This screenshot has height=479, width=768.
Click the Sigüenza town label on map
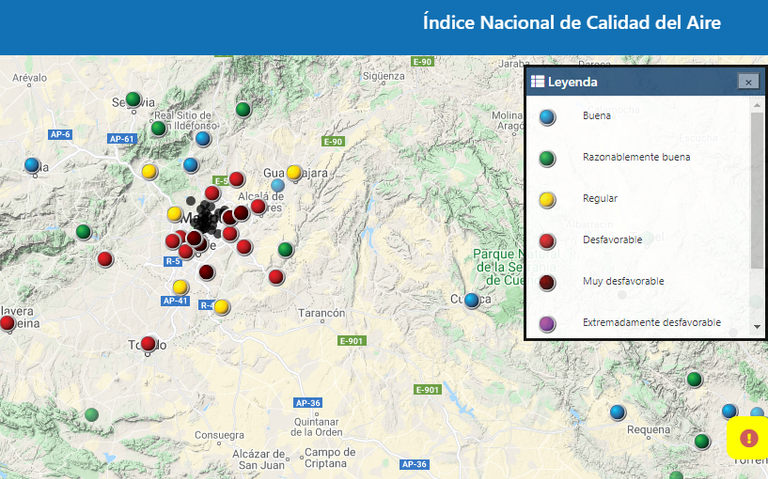384,76
